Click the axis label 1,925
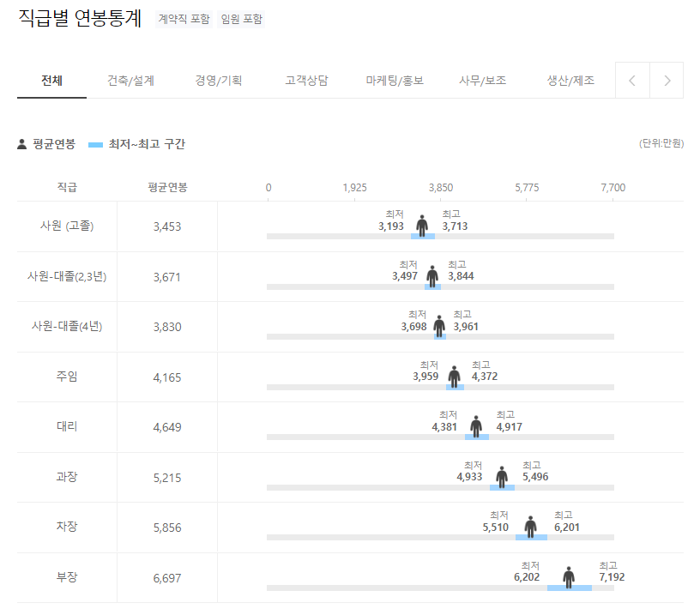Image resolution: width=700 pixels, height=609 pixels. click(x=354, y=188)
